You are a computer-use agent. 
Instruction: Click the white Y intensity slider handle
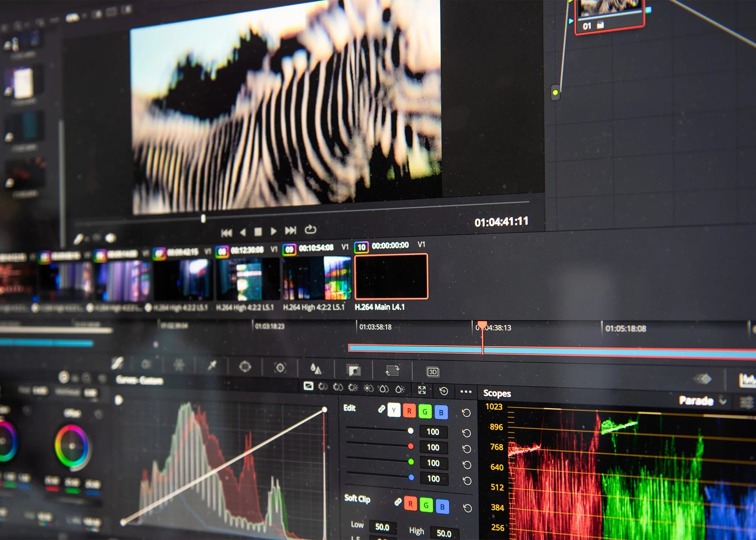(410, 431)
